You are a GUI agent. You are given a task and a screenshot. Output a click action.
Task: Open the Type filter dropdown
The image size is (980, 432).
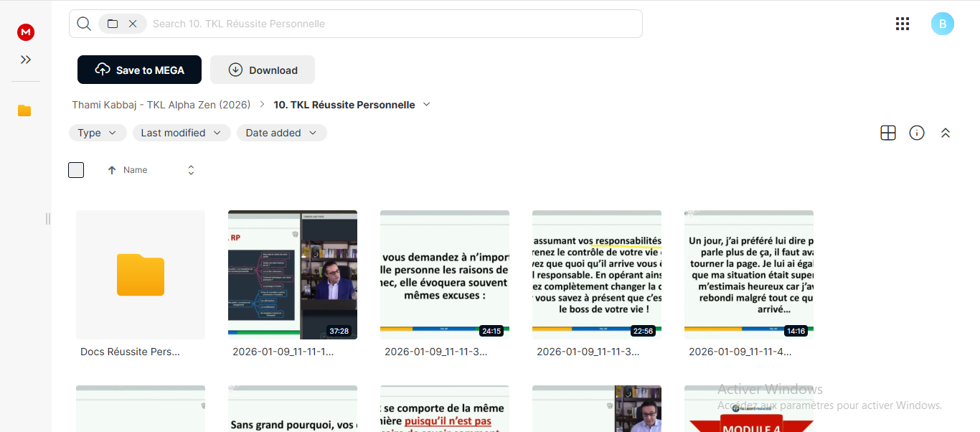[x=98, y=133]
